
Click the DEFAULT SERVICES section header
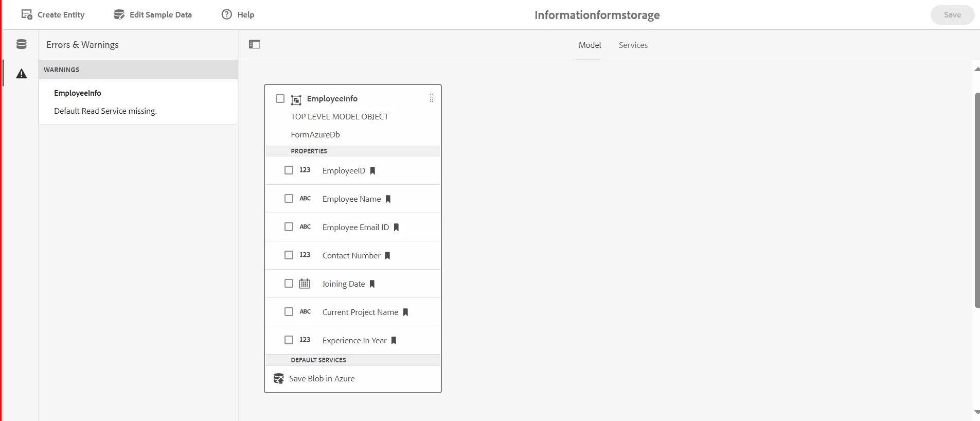click(x=353, y=360)
